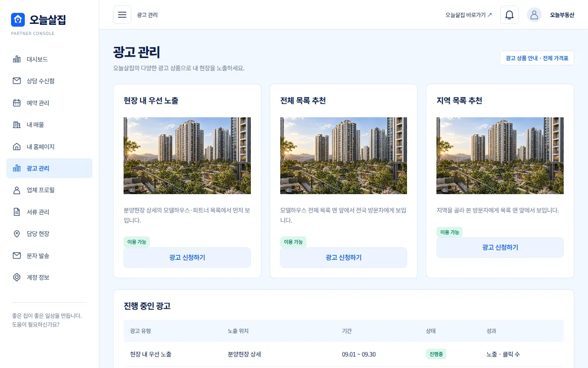Viewport: 588px width, 368px height.
Task: Click the 담당 현장 map pin icon
Action: (17, 234)
